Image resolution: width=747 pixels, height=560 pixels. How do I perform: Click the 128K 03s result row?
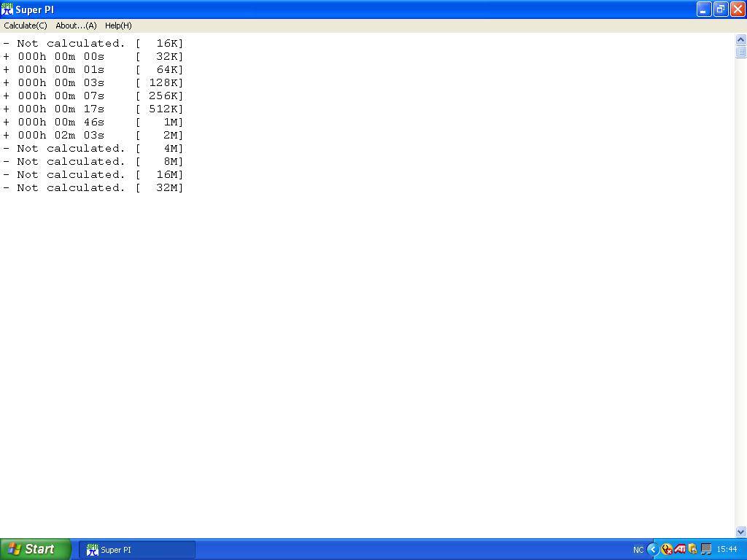93,83
